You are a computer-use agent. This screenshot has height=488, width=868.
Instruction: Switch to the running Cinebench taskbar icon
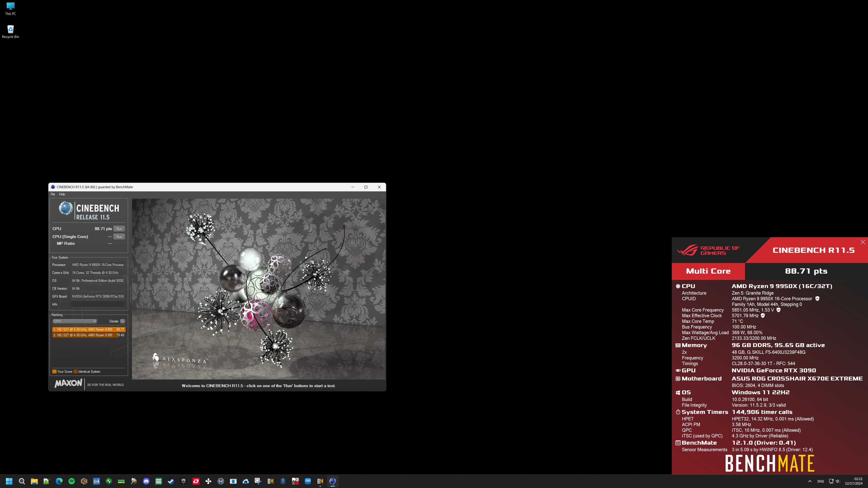point(333,481)
